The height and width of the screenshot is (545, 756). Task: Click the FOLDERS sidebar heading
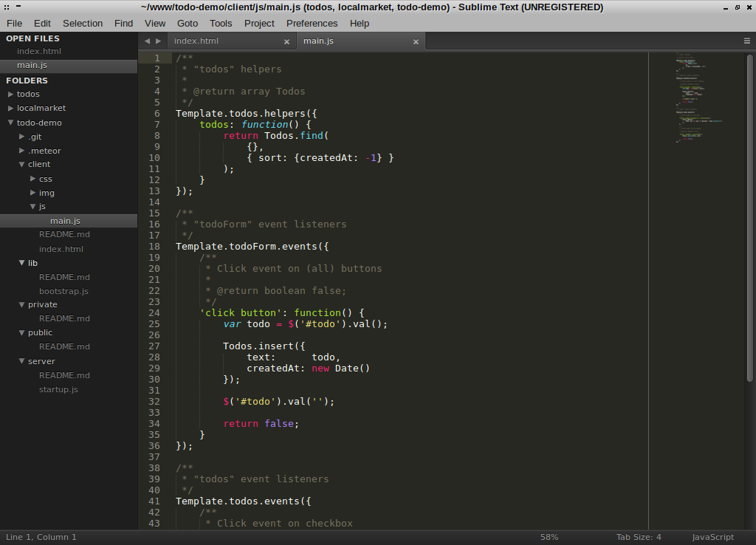point(27,80)
